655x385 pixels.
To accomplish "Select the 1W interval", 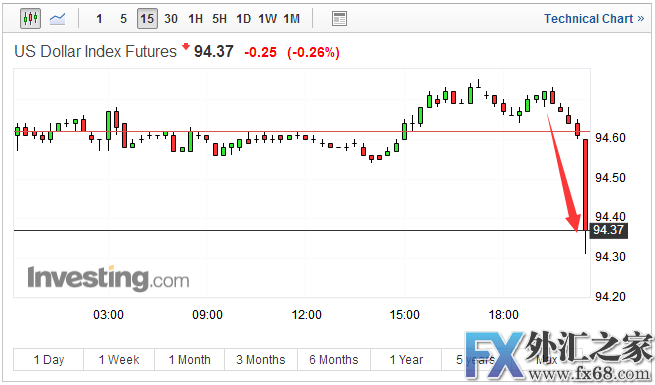I will (267, 19).
